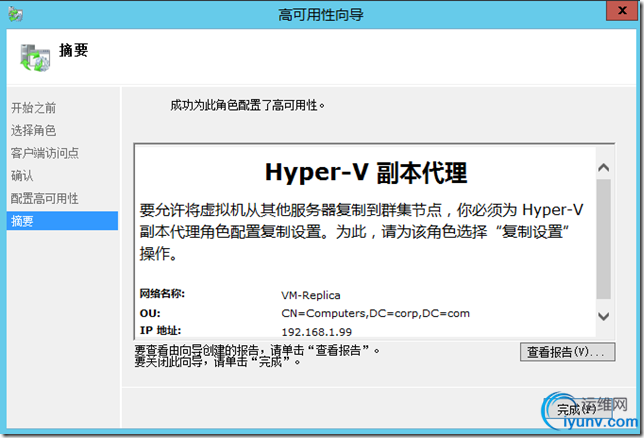Click the VM-Replica network name value

tap(311, 295)
